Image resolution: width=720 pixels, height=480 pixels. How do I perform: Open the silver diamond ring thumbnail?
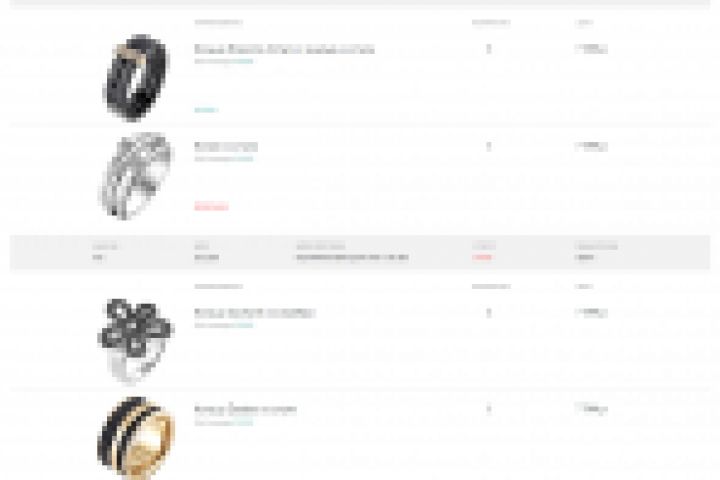(x=136, y=175)
